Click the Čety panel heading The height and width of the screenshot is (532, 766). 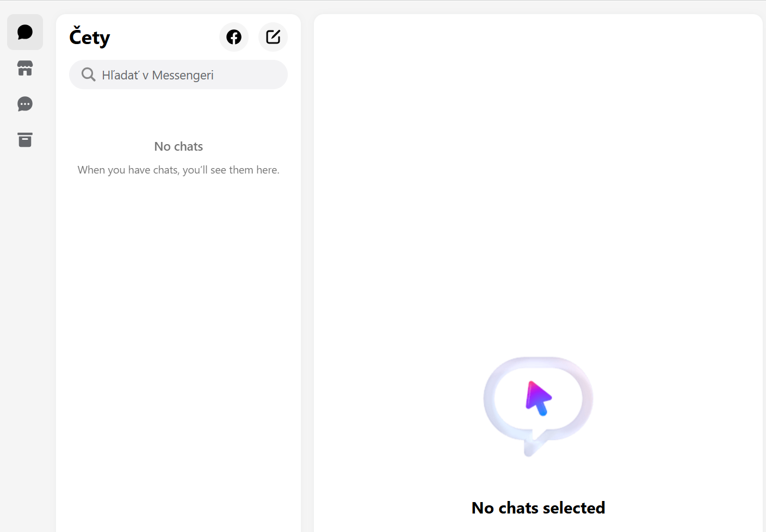click(x=90, y=38)
